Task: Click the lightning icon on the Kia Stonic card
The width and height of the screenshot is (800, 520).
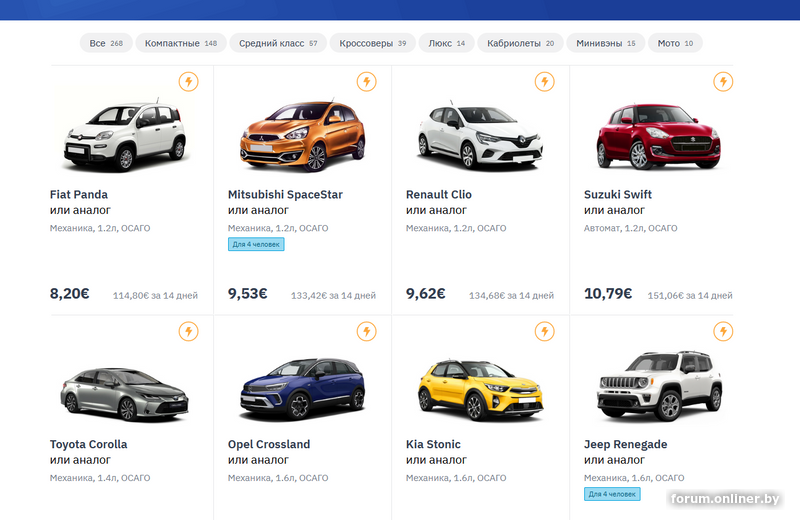Action: (x=544, y=332)
